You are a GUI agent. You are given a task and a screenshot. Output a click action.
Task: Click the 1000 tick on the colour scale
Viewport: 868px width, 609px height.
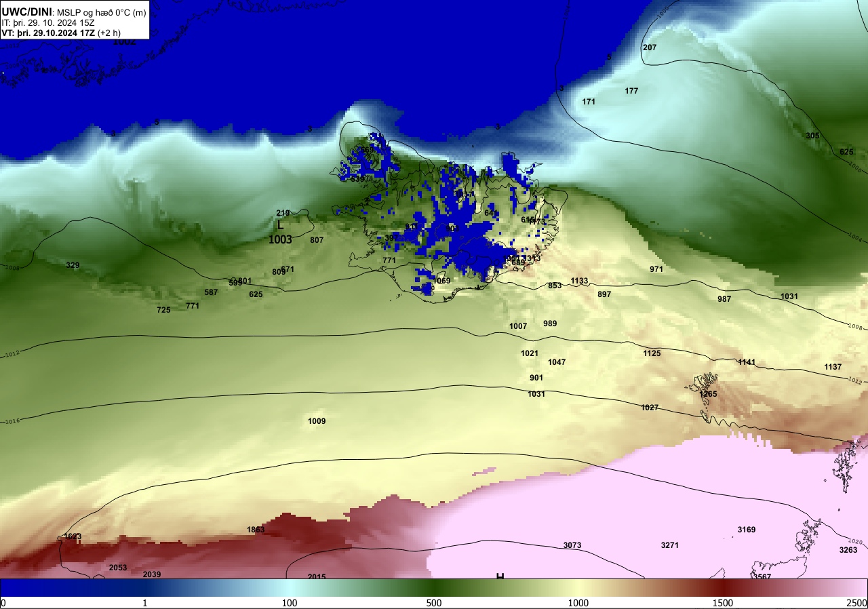tap(578, 603)
